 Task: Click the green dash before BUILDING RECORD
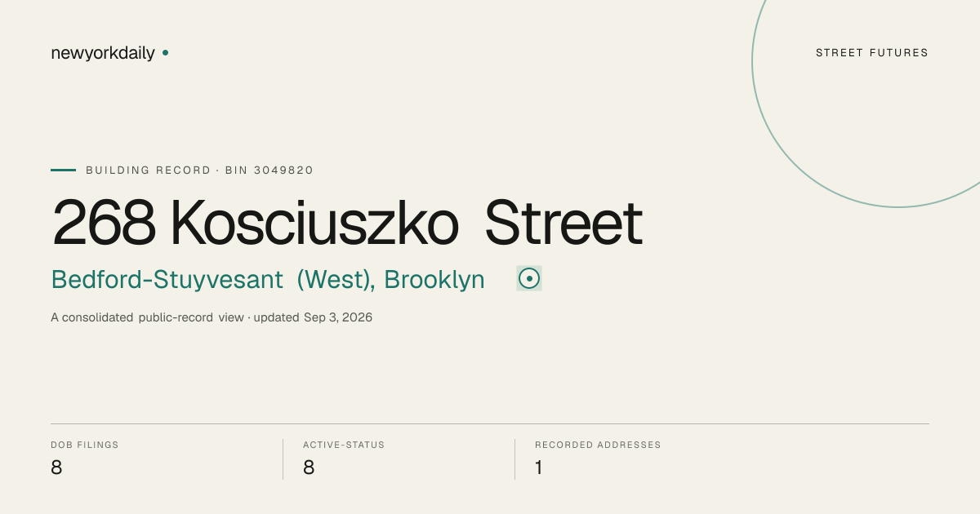pos(63,170)
